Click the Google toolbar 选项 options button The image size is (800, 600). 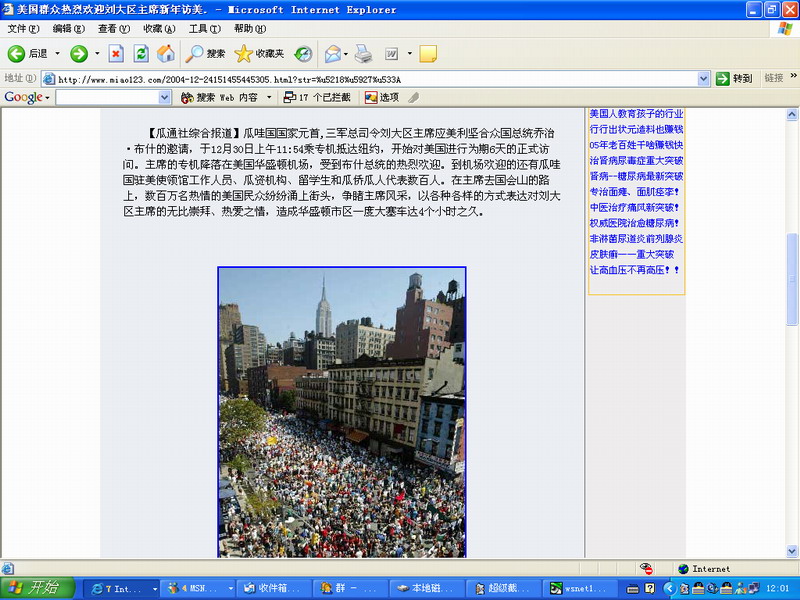[382, 97]
